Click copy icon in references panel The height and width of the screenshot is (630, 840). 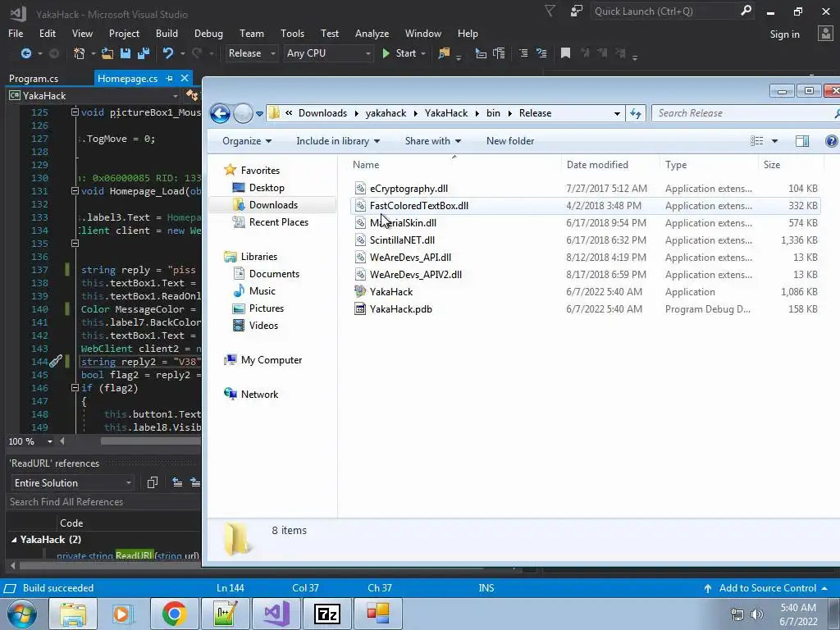tap(152, 482)
